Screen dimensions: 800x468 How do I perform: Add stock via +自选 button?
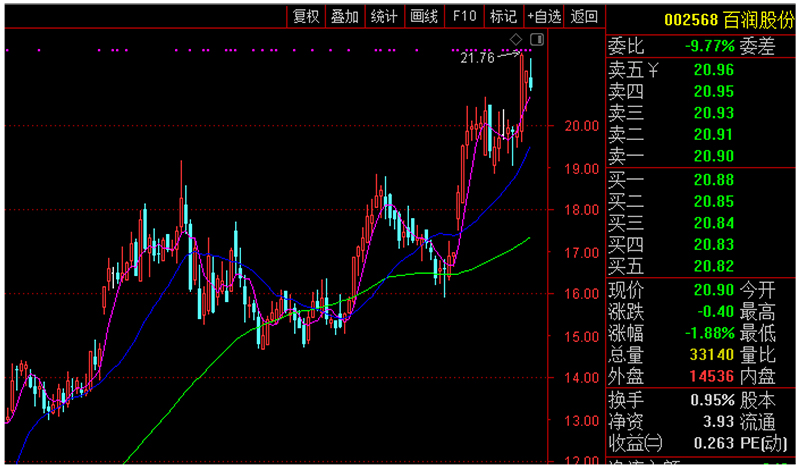pyautogui.click(x=545, y=15)
